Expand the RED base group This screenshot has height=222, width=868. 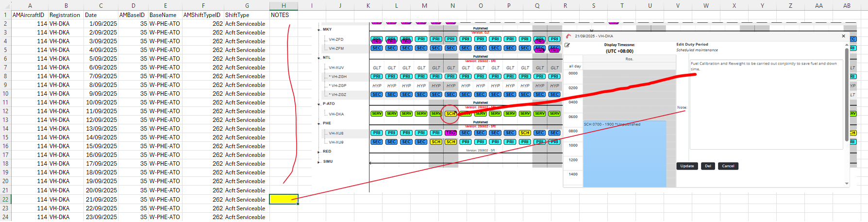tap(319, 152)
